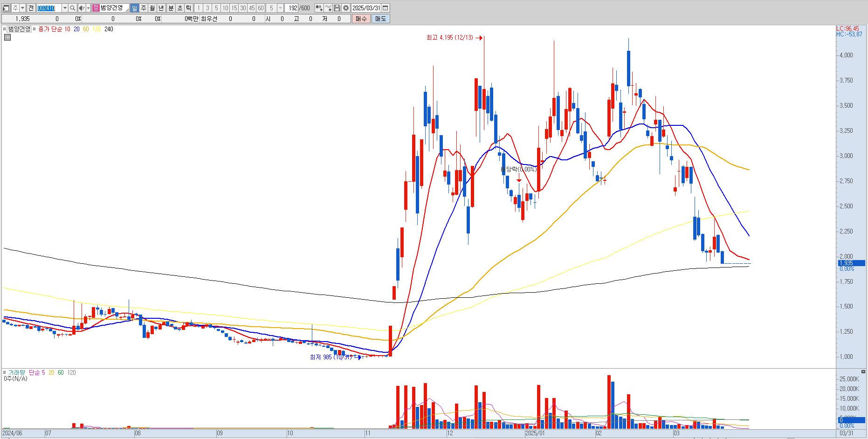This screenshot has width=868, height=439.
Task: Toggle the 종가 단순 moving average marker
Action: tap(34, 29)
